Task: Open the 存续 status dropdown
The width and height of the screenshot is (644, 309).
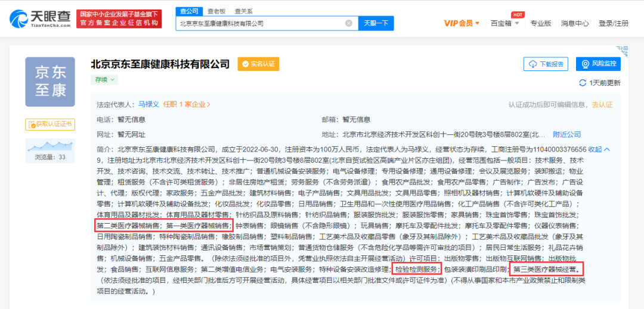Action: point(104,79)
